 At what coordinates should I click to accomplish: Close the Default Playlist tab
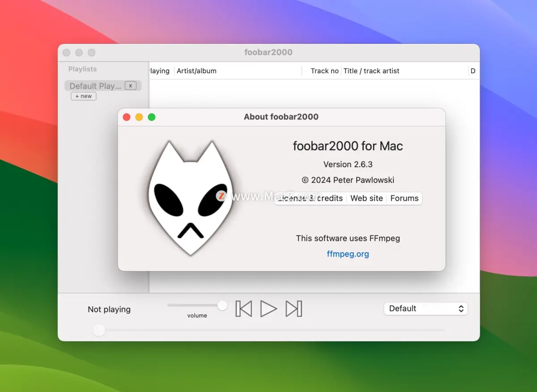pyautogui.click(x=130, y=85)
